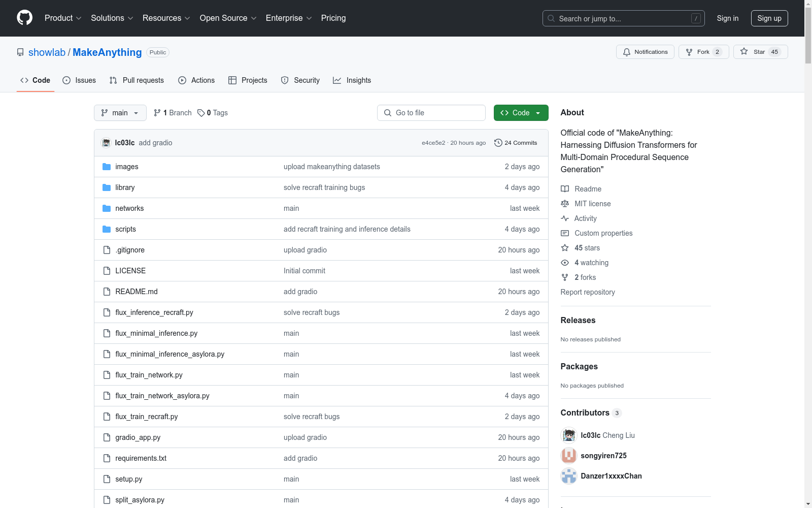Open flux_inference_recraft.py file

(x=154, y=312)
